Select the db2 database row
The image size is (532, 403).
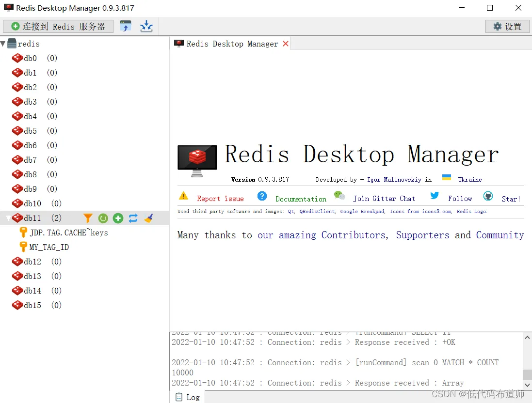(x=84, y=88)
